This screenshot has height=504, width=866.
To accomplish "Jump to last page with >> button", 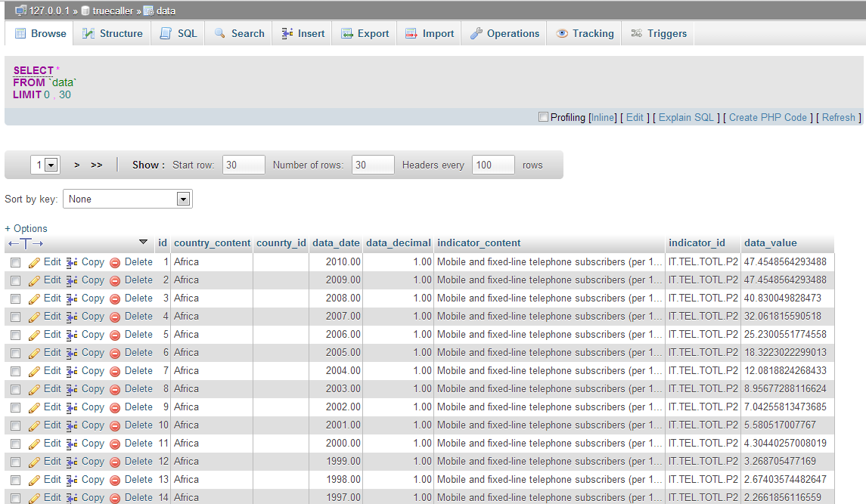I will [97, 165].
